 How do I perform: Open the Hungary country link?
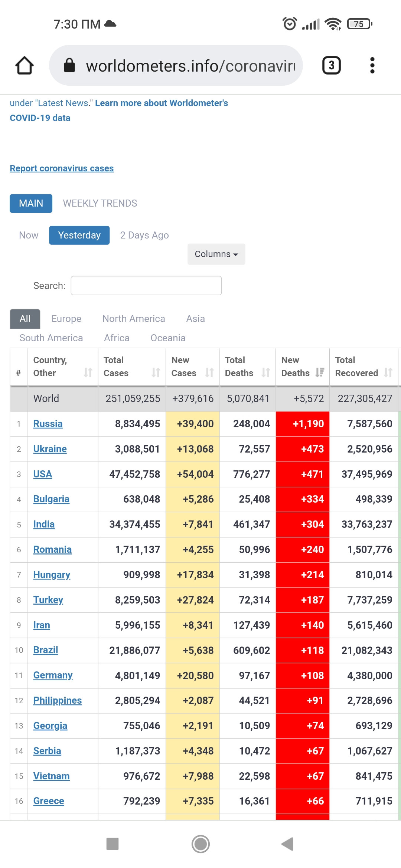click(52, 575)
